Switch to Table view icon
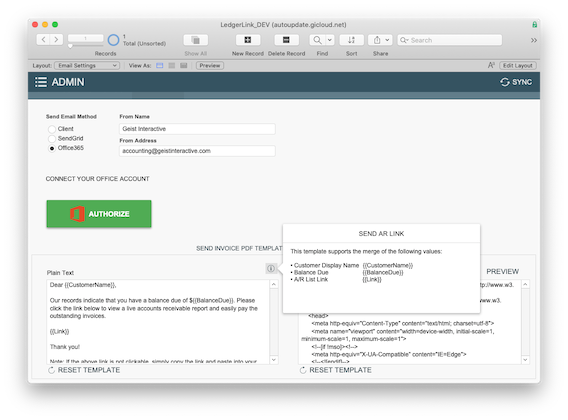The width and height of the screenshot is (568, 420). 184,66
